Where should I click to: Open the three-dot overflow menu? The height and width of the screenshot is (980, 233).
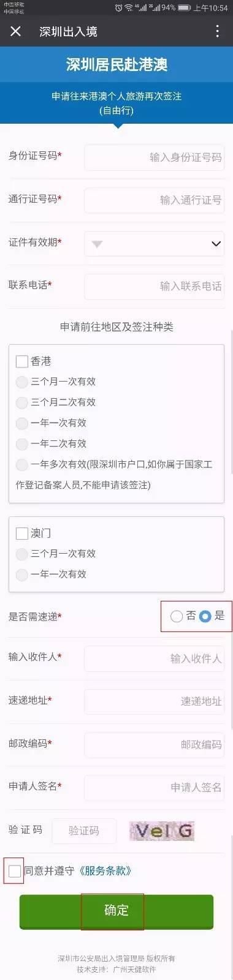pos(217,31)
